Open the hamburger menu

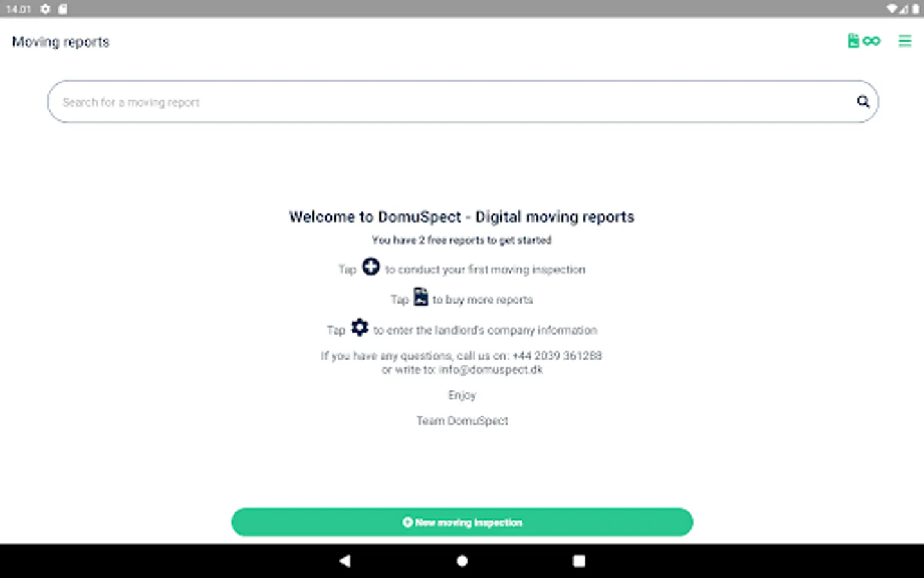(905, 41)
